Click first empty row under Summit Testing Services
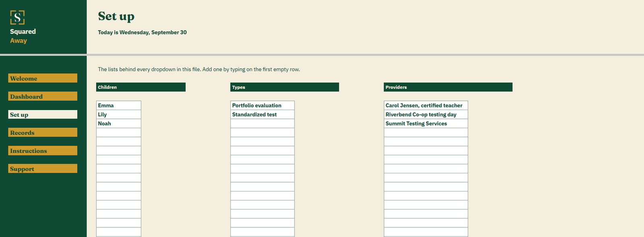The width and height of the screenshot is (644, 237). click(426, 133)
